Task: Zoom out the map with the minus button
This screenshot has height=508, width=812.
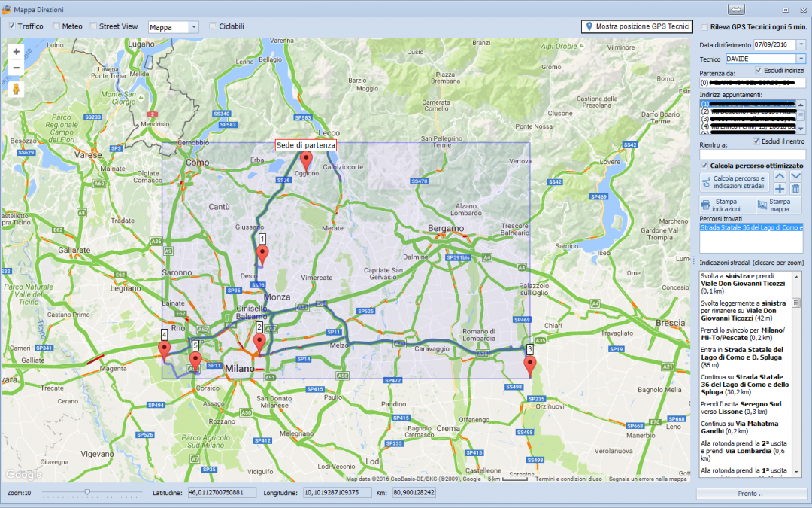Action: pos(16,68)
